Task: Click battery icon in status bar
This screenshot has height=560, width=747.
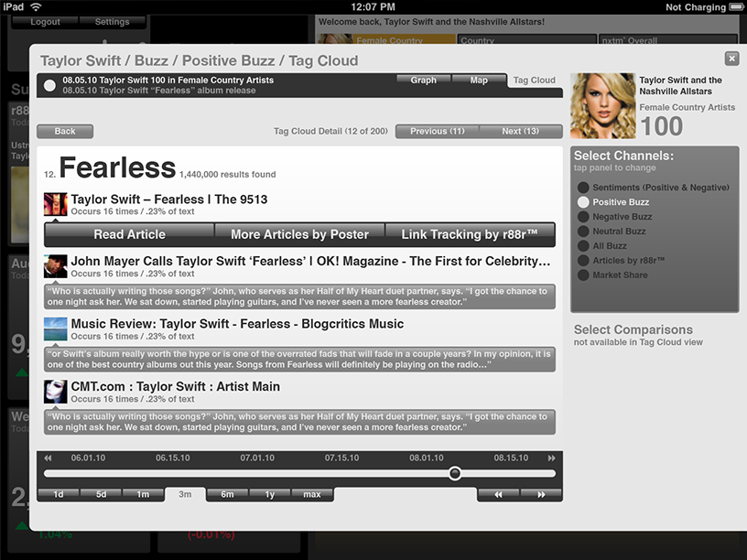Action: pos(737,6)
